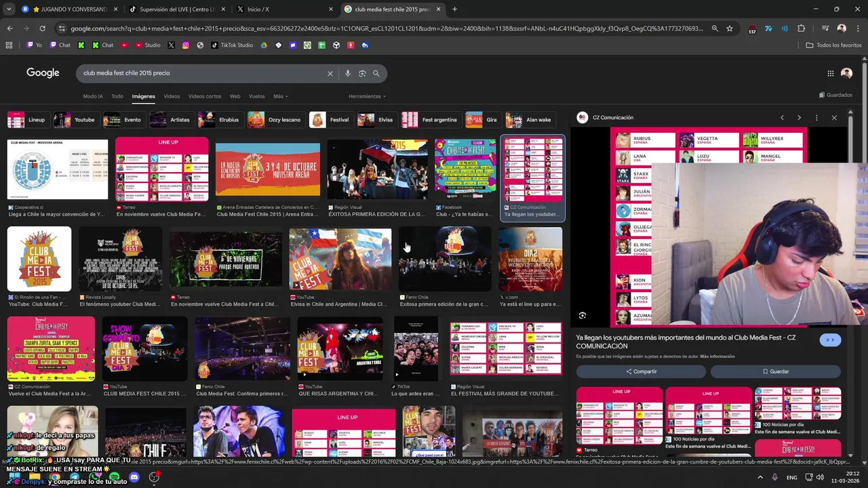Go to previous image in preview panel
Screen dimensions: 868x488
coord(782,117)
